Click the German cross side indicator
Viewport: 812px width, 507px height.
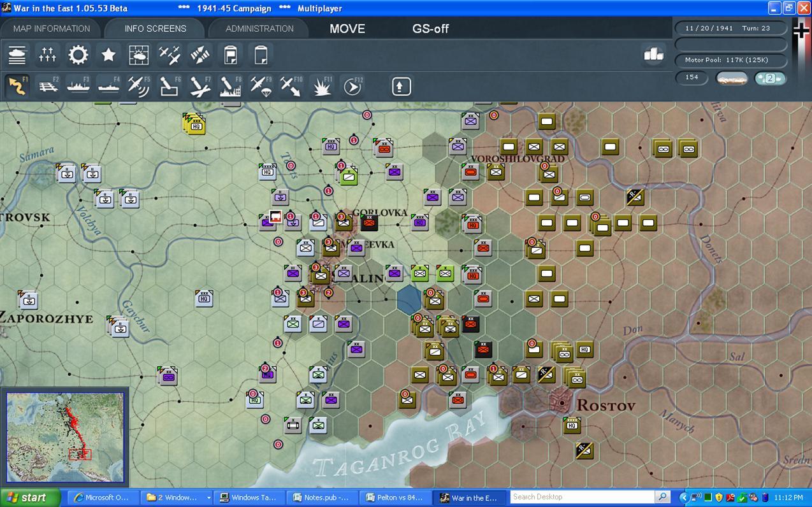click(x=801, y=29)
